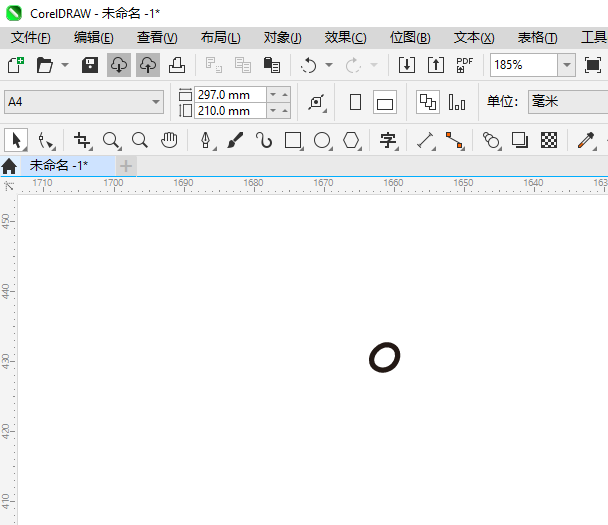Screen dimensions: 608x525
Task: Click the New document icon
Action: pos(16,65)
